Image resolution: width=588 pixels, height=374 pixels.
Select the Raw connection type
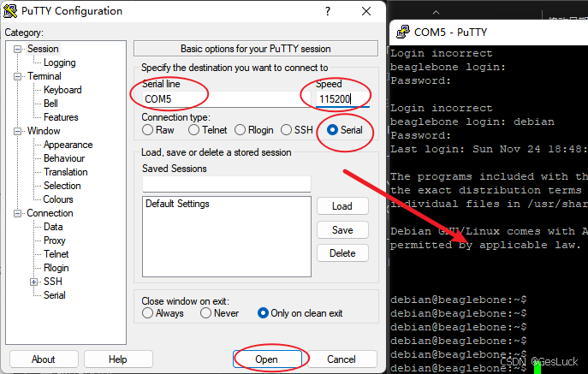point(148,130)
